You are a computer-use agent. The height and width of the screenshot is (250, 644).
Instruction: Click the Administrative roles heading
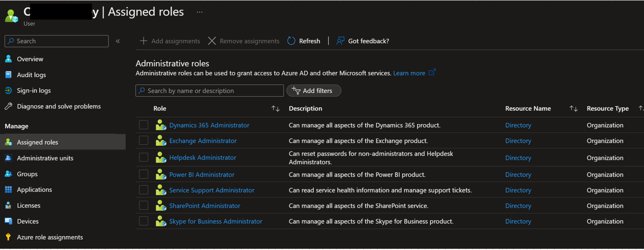pyautogui.click(x=172, y=63)
